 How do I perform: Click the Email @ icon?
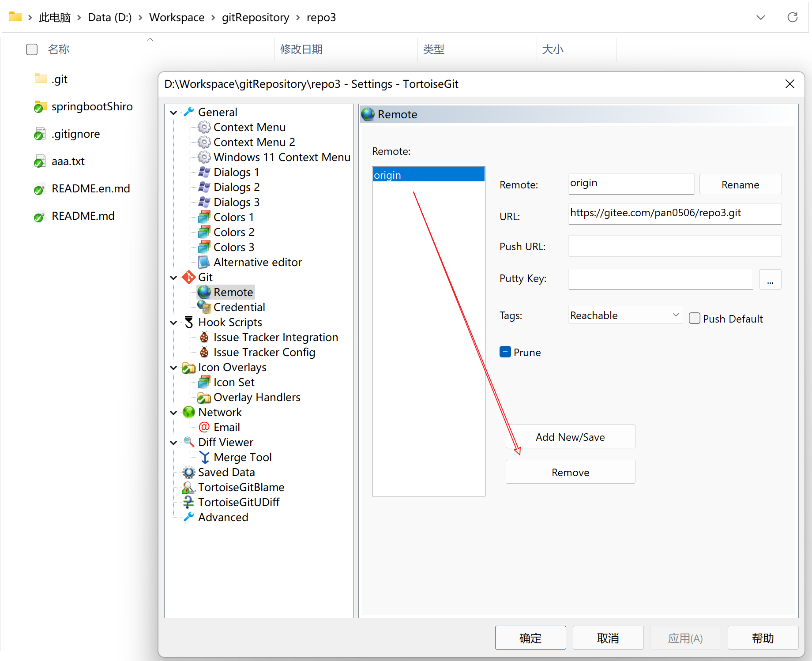tap(204, 427)
